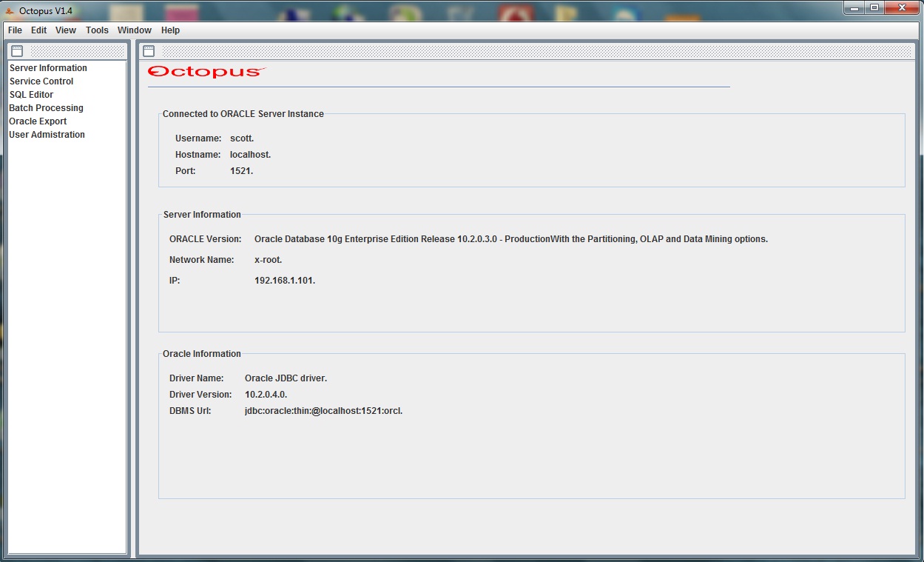924x562 pixels.
Task: Open the Window menu
Action: click(135, 30)
